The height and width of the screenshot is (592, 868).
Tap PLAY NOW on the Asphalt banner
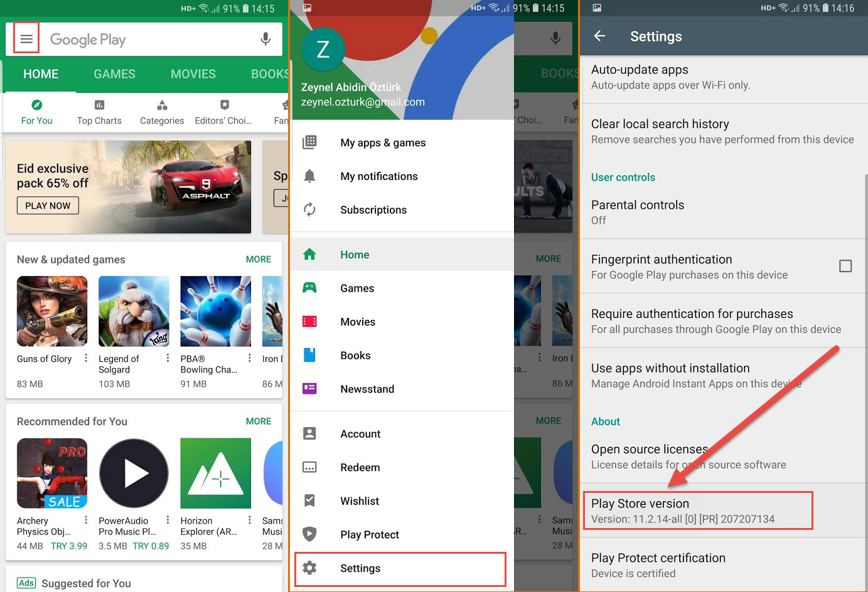point(48,206)
